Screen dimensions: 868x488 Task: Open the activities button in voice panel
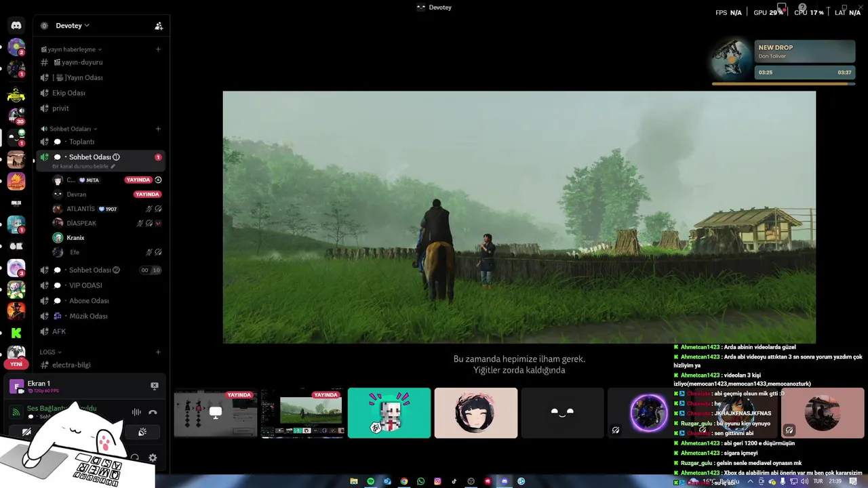pos(142,432)
